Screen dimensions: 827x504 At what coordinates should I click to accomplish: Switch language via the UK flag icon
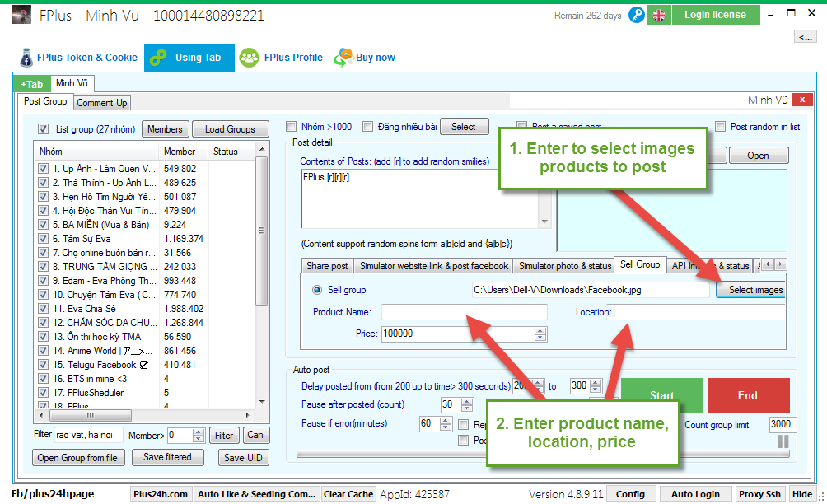coord(659,16)
